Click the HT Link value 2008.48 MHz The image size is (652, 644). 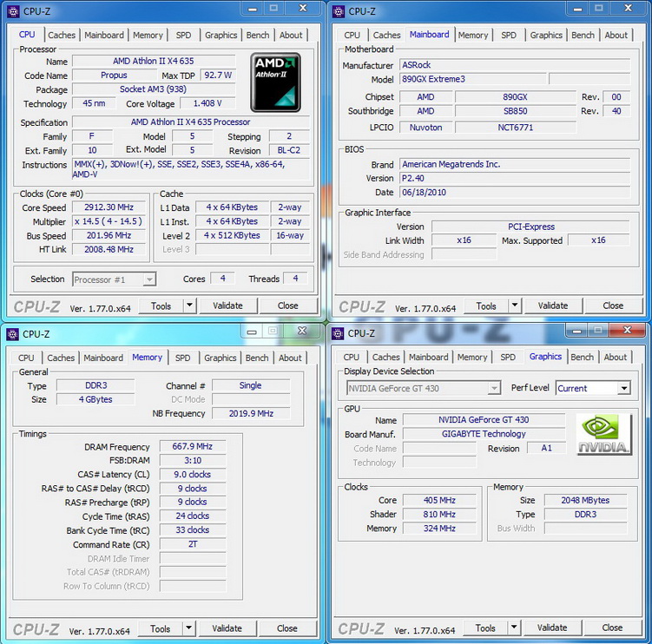109,249
